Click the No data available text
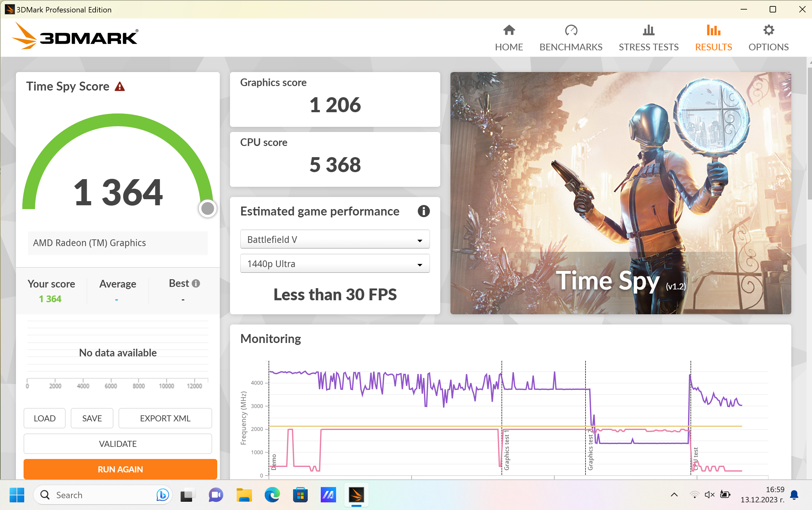Screen dimensions: 812x510 (x=118, y=353)
